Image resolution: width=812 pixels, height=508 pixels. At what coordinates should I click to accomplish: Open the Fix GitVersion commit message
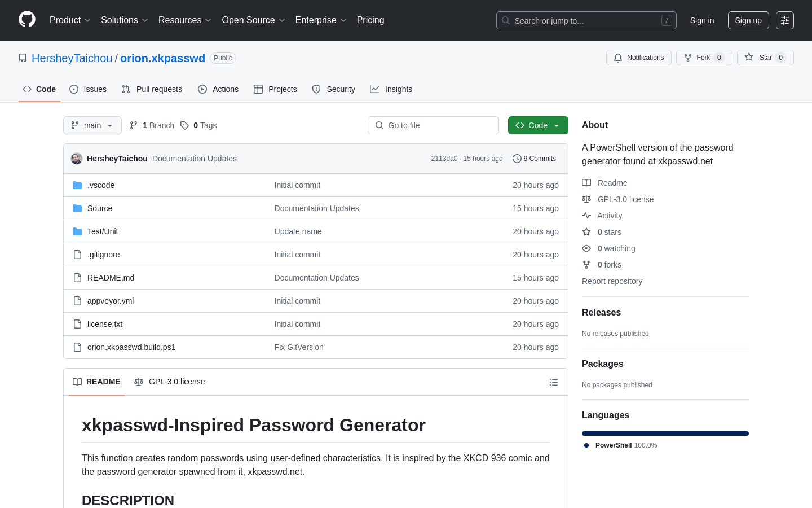click(x=299, y=347)
